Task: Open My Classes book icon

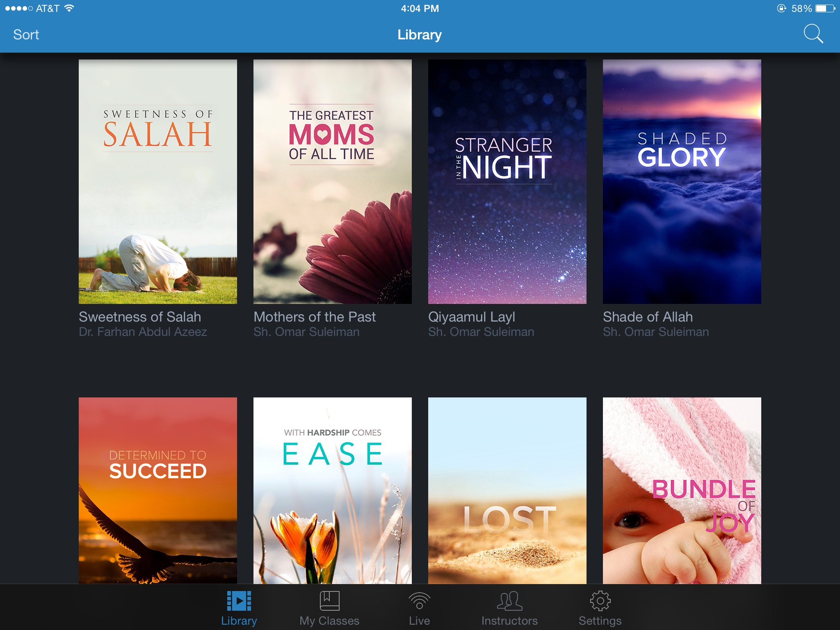Action: (x=329, y=601)
